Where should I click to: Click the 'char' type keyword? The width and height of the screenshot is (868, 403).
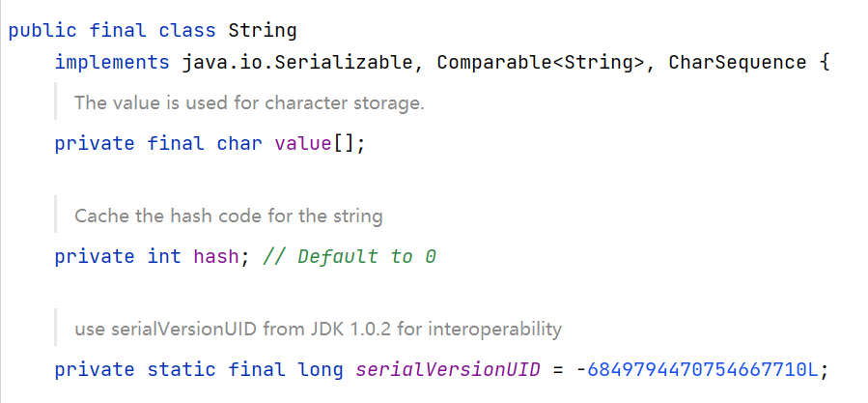point(239,144)
